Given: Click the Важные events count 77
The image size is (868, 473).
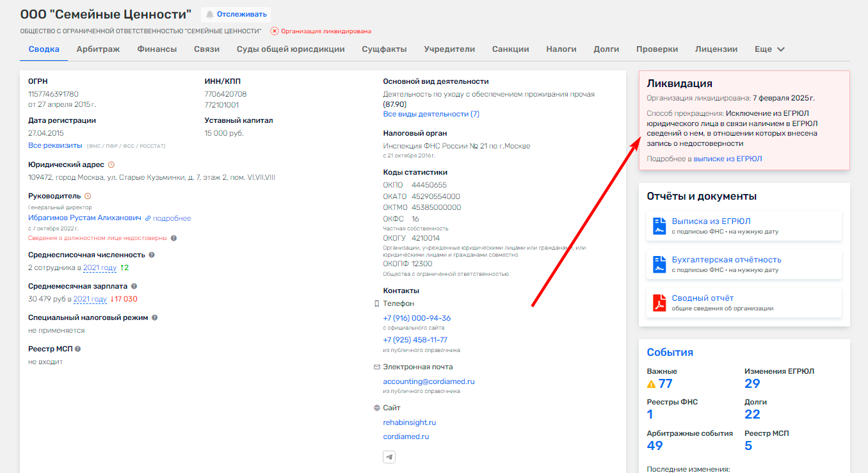Looking at the screenshot, I should click(x=665, y=383).
